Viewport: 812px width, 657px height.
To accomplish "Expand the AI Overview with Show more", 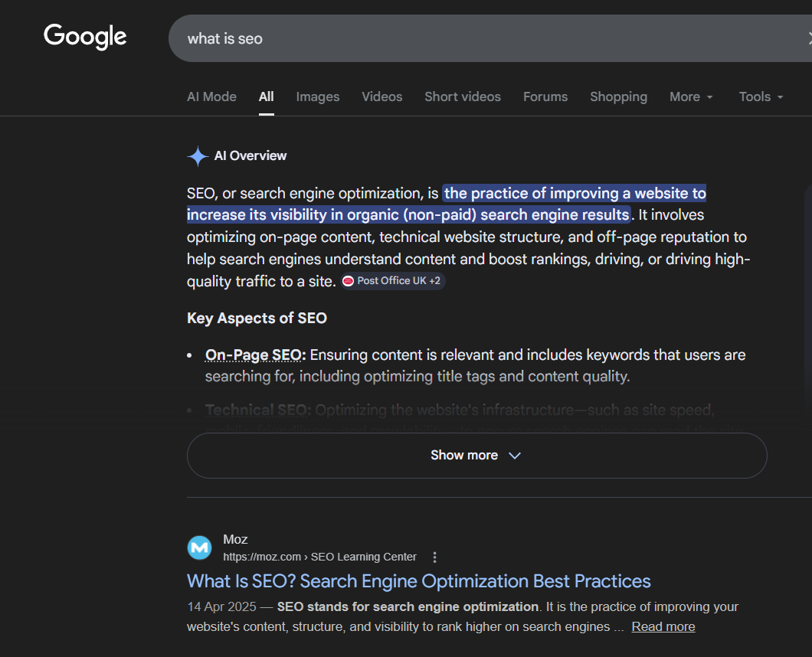I will [476, 454].
